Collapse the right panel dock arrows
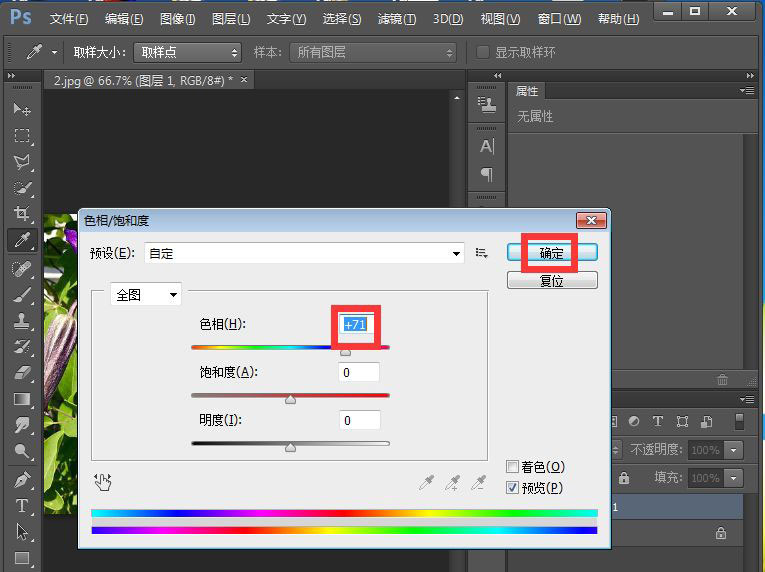Image resolution: width=765 pixels, height=572 pixels. [750, 76]
